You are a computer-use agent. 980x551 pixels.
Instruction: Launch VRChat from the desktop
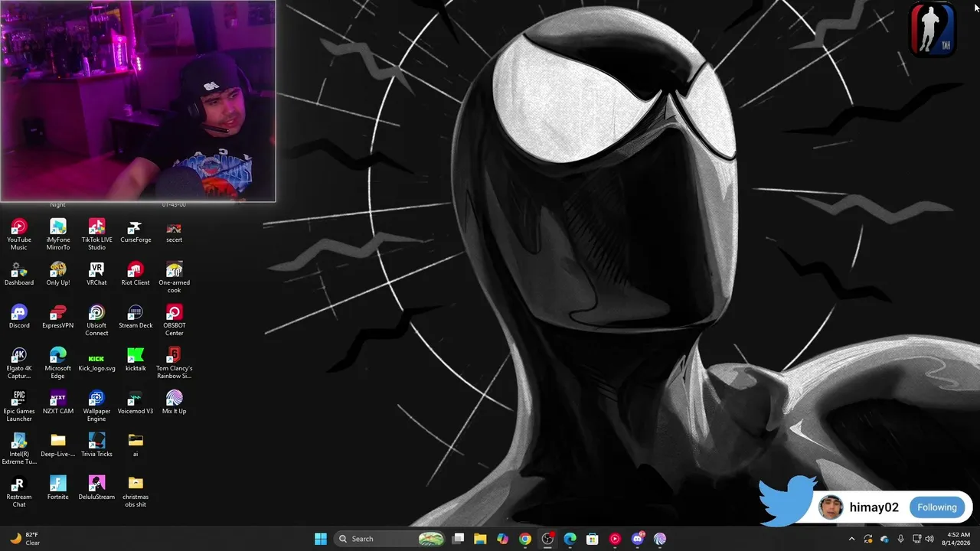point(96,274)
